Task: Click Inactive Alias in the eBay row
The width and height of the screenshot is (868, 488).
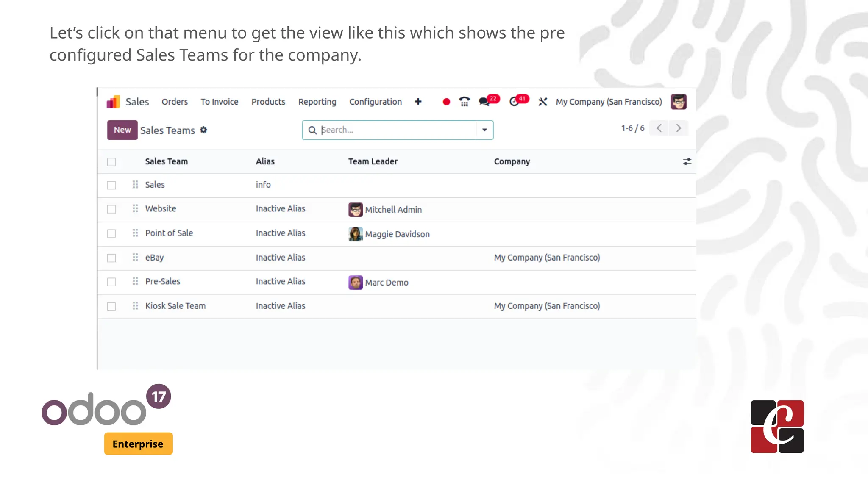Action: 281,258
